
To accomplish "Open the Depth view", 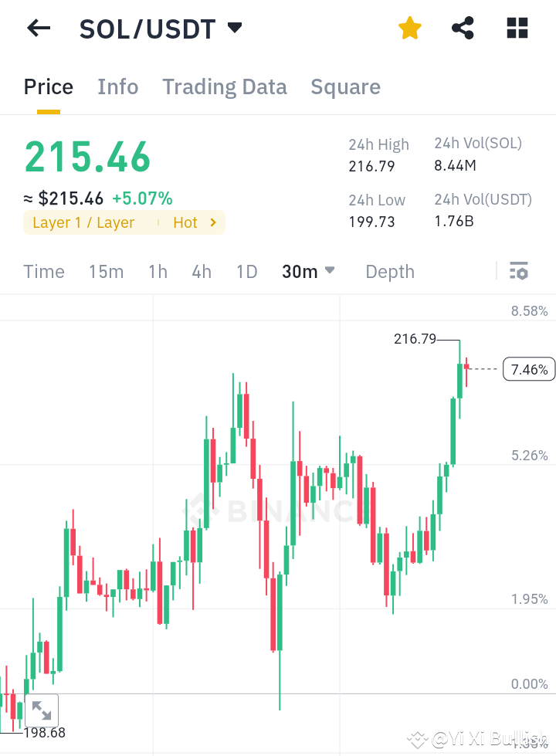I will pyautogui.click(x=389, y=271).
